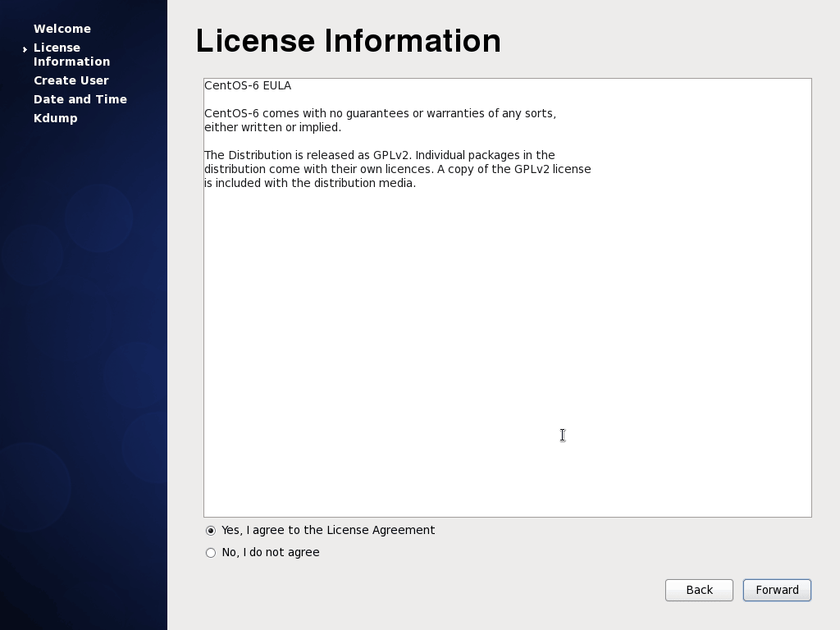Click the 'included with the distribution media' line
840x630 pixels.
pyautogui.click(x=310, y=183)
